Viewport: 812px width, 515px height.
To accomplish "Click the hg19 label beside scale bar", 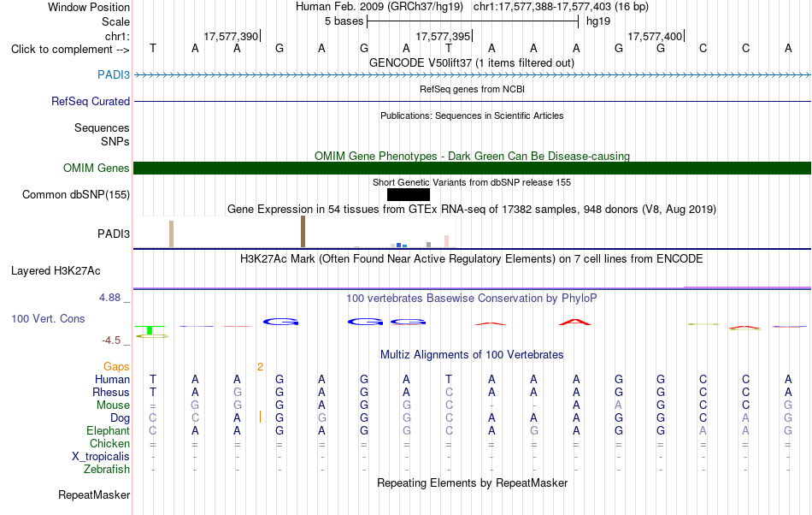I will click(598, 21).
